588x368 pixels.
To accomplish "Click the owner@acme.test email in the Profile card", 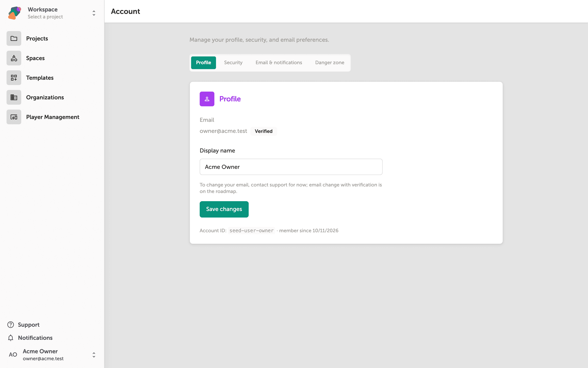I will pyautogui.click(x=223, y=131).
